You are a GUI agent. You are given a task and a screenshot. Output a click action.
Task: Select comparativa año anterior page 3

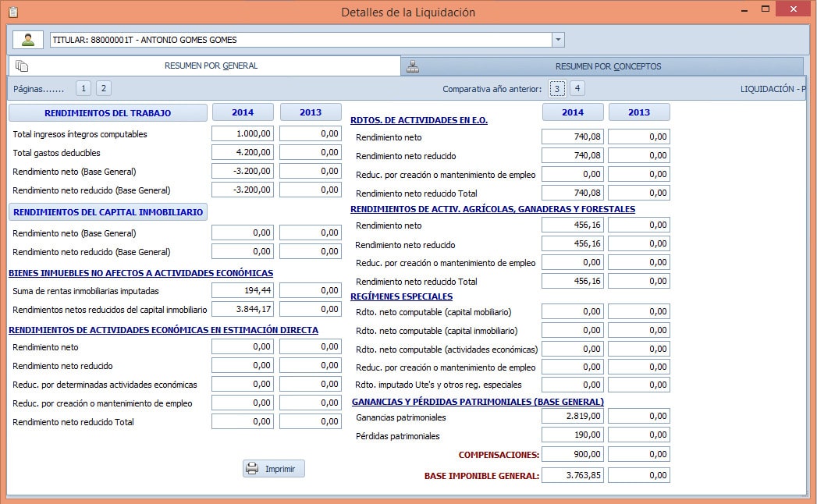pos(557,89)
